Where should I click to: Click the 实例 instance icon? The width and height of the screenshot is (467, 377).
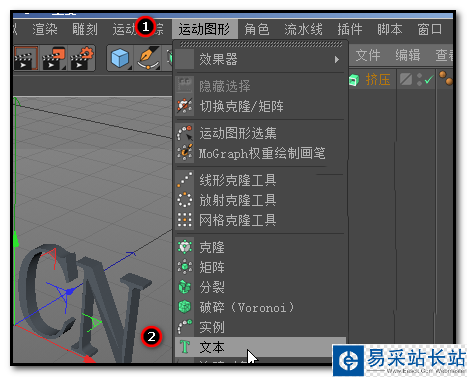(x=184, y=327)
